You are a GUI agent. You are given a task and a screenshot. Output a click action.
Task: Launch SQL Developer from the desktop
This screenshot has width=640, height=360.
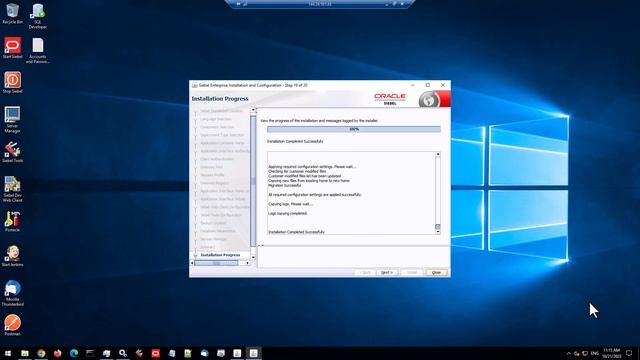coord(38,16)
